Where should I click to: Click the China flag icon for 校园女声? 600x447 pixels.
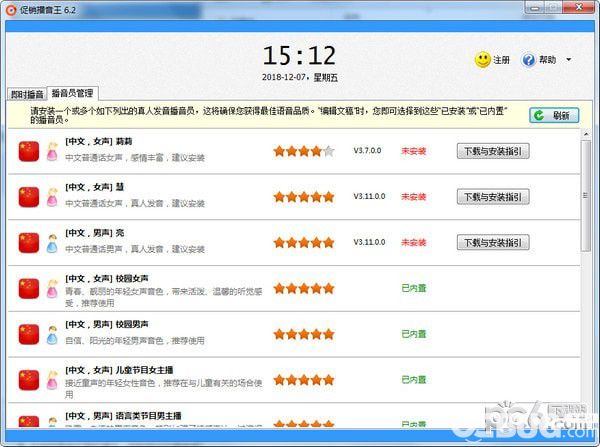click(29, 288)
